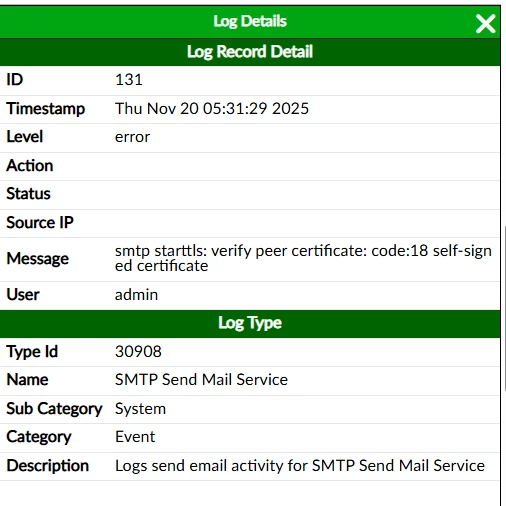This screenshot has height=506, width=506.
Task: Click the Source IP field label
Action: coord(40,223)
